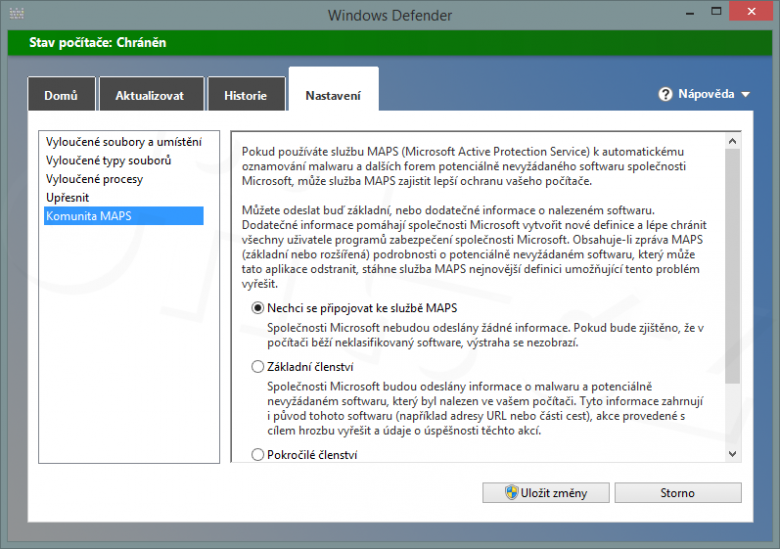The image size is (780, 549).
Task: Click the scrollbar down arrow
Action: click(x=732, y=454)
